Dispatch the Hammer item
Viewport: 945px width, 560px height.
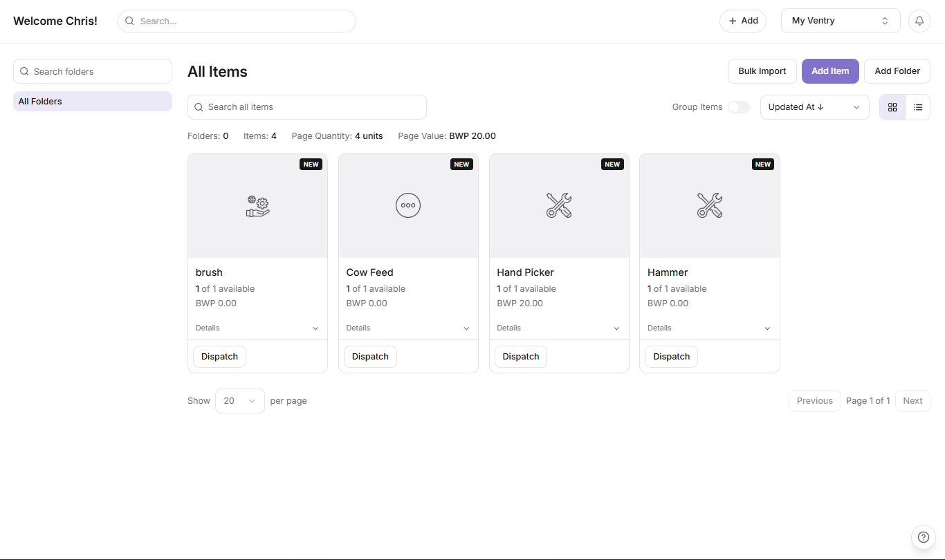point(672,357)
